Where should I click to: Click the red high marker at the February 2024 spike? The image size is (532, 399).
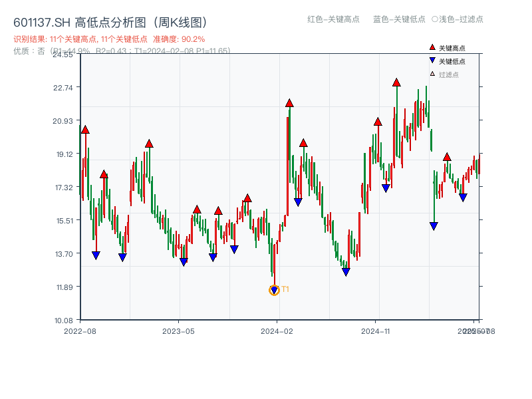289,103
